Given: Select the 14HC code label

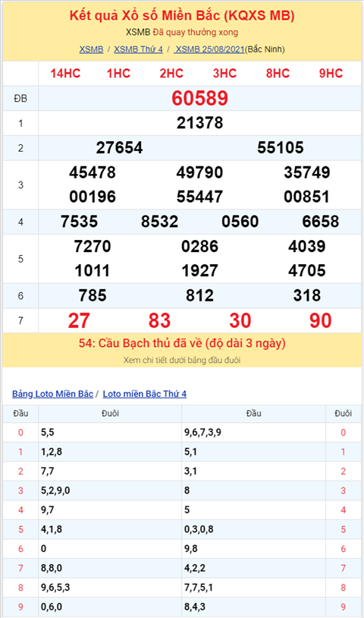Looking at the screenshot, I should [x=65, y=74].
